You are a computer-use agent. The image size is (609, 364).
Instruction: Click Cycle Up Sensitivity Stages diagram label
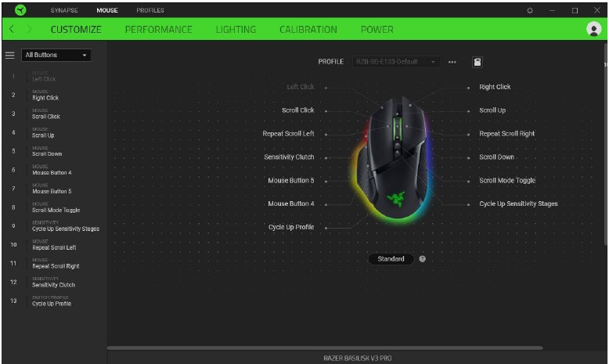518,204
